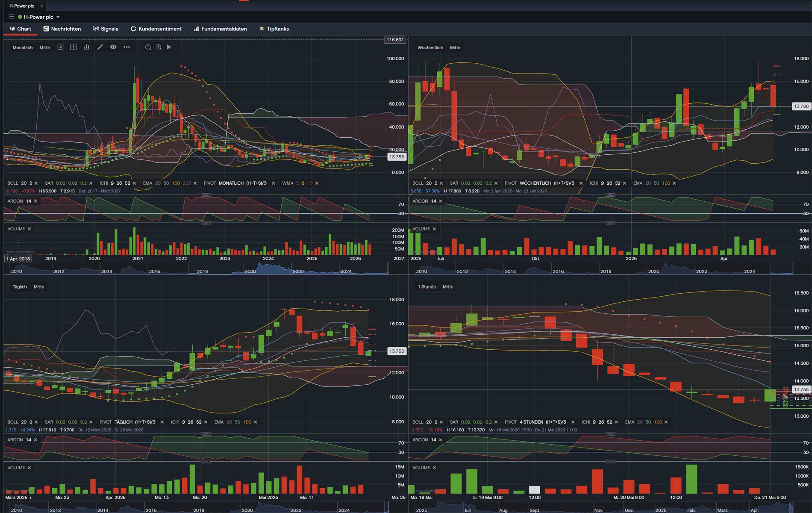
Task: Open the H-Power plc instrument dropdown arrow
Action: [x=58, y=17]
